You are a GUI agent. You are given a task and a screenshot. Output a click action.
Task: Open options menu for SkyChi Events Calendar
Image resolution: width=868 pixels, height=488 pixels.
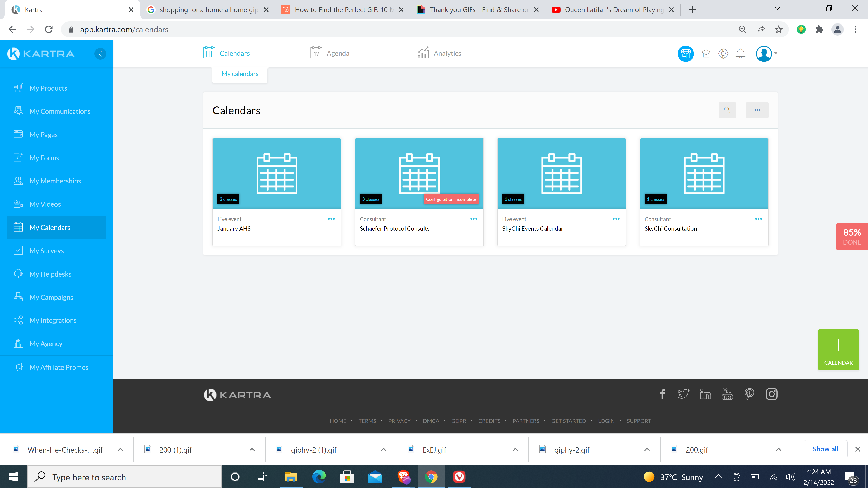pyautogui.click(x=616, y=219)
